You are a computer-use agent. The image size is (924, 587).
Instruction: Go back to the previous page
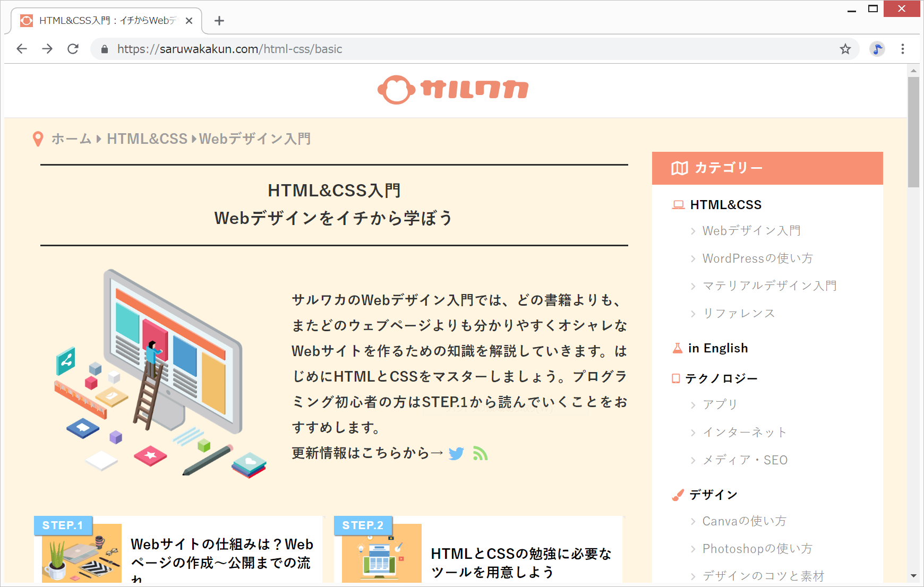22,49
